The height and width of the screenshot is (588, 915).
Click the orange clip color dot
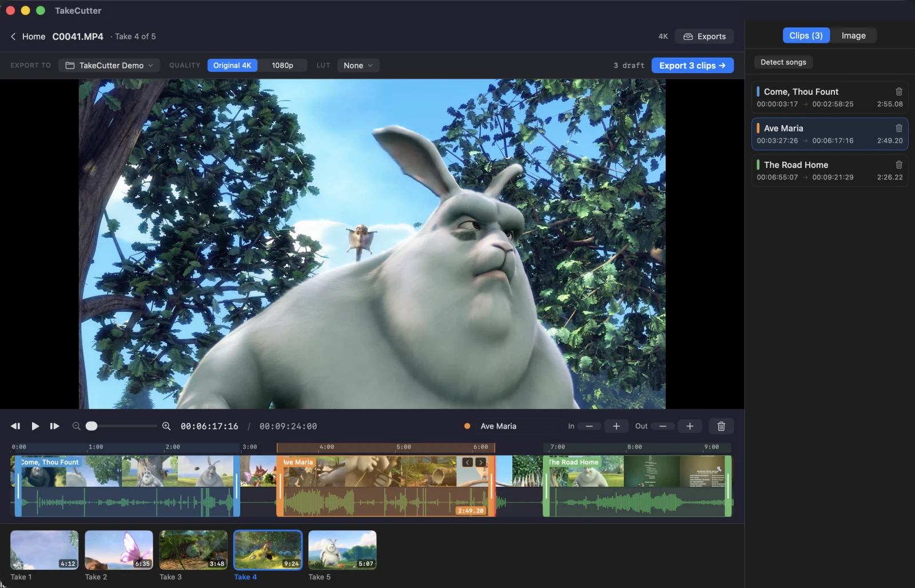point(467,426)
